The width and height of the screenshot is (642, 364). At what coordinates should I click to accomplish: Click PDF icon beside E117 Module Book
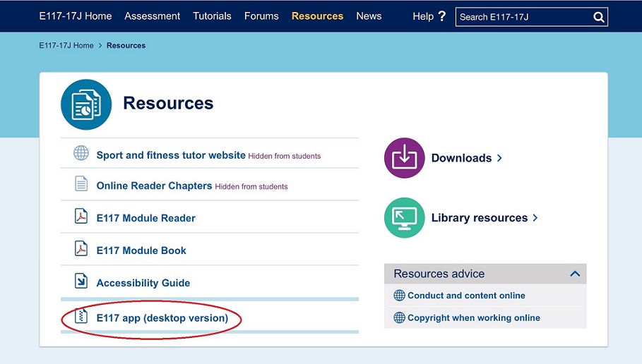coord(81,248)
